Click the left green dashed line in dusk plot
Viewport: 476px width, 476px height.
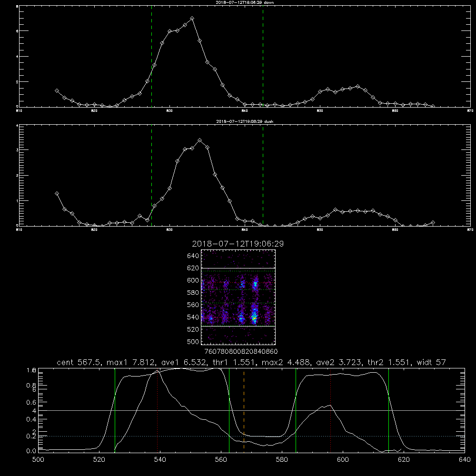click(x=151, y=176)
